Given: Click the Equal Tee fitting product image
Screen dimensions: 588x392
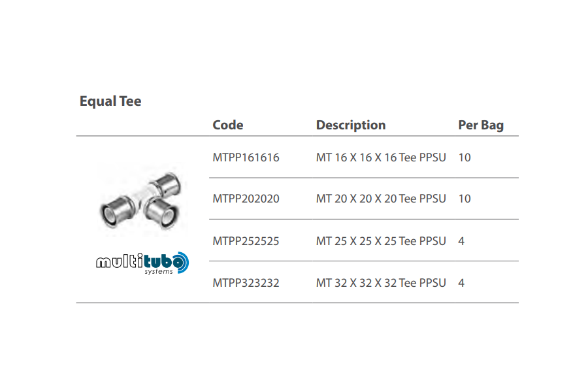Looking at the screenshot, I should point(142,200).
